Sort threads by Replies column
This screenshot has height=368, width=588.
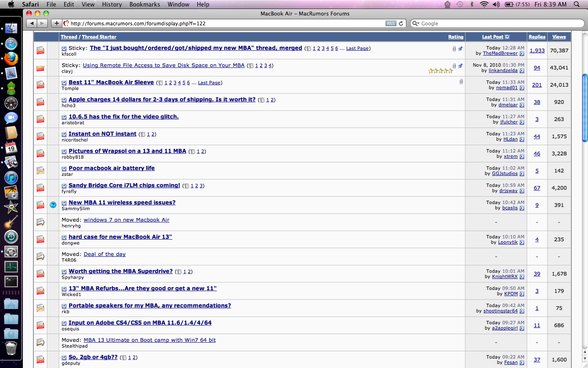point(537,37)
